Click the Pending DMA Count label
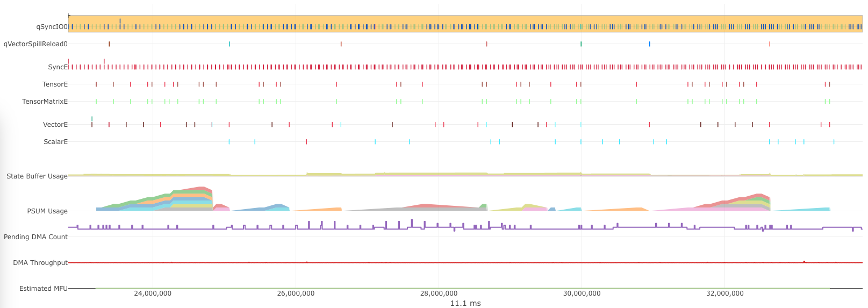The height and width of the screenshot is (308, 868). click(35, 237)
